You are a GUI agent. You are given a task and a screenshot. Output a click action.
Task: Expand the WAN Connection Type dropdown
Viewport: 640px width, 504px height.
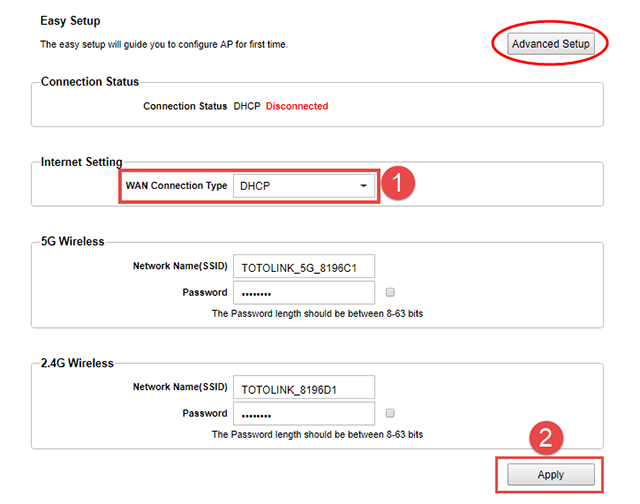click(304, 186)
